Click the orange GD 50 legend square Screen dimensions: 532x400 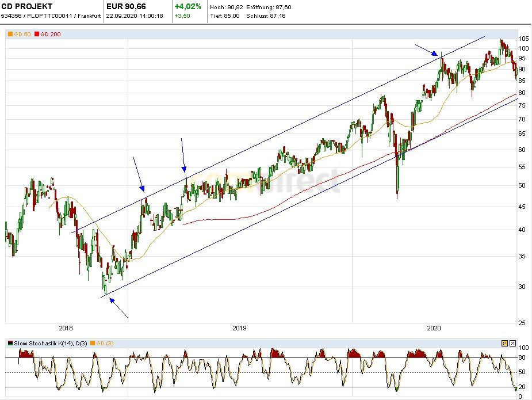9,35
